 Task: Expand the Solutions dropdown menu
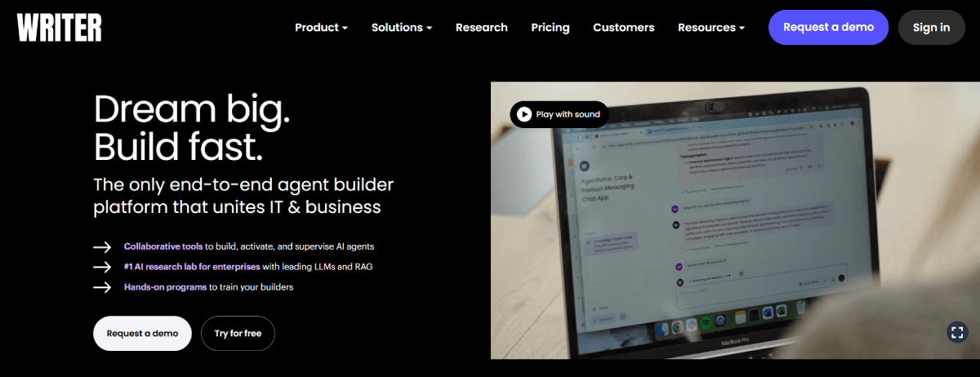coord(402,27)
